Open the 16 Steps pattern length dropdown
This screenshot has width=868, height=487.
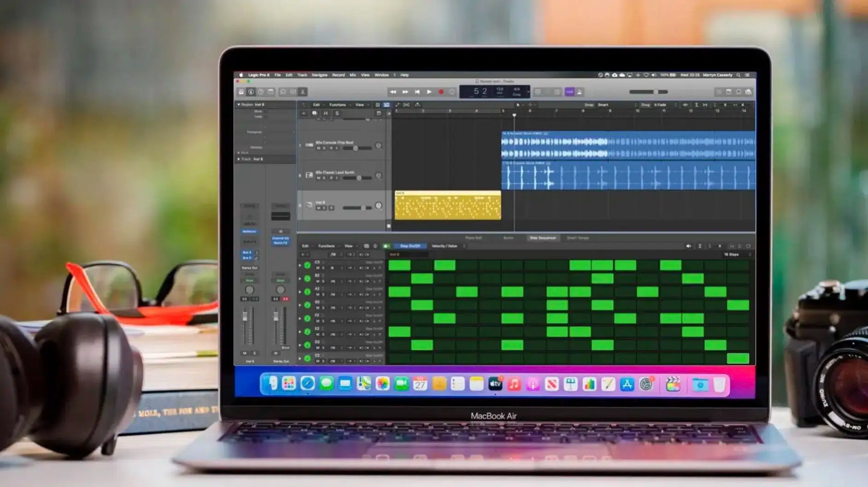click(x=737, y=255)
